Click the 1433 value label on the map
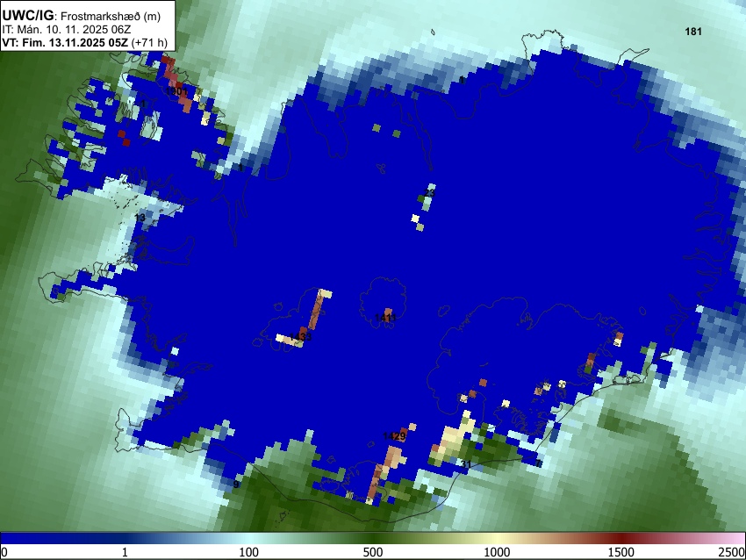The image size is (746, 560). [x=300, y=337]
